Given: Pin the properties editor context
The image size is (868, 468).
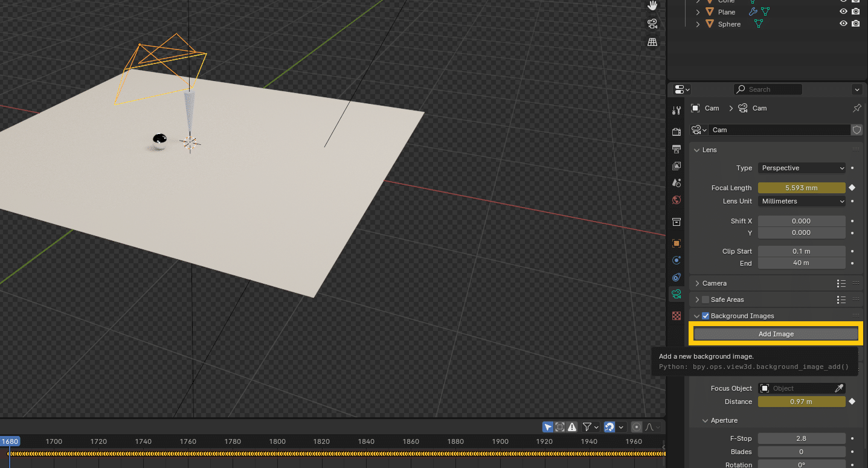Looking at the screenshot, I should tap(857, 108).
